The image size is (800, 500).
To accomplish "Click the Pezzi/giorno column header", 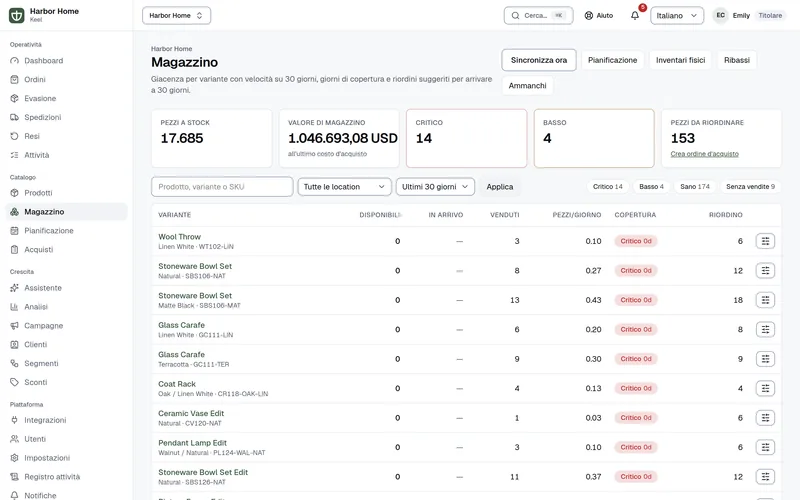I will (577, 215).
